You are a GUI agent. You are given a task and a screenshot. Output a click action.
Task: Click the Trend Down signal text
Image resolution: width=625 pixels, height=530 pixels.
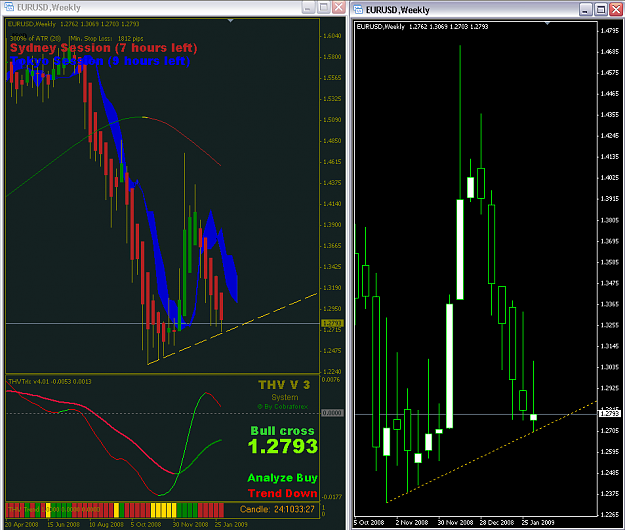(x=283, y=493)
